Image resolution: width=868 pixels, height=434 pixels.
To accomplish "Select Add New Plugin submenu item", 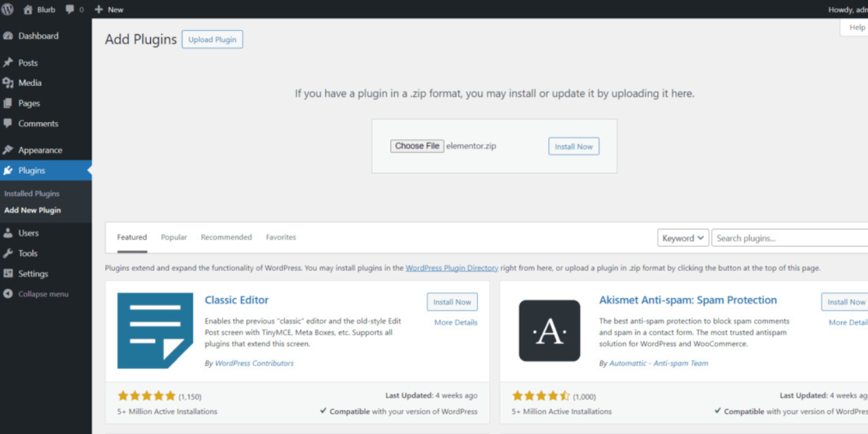I will [x=32, y=210].
